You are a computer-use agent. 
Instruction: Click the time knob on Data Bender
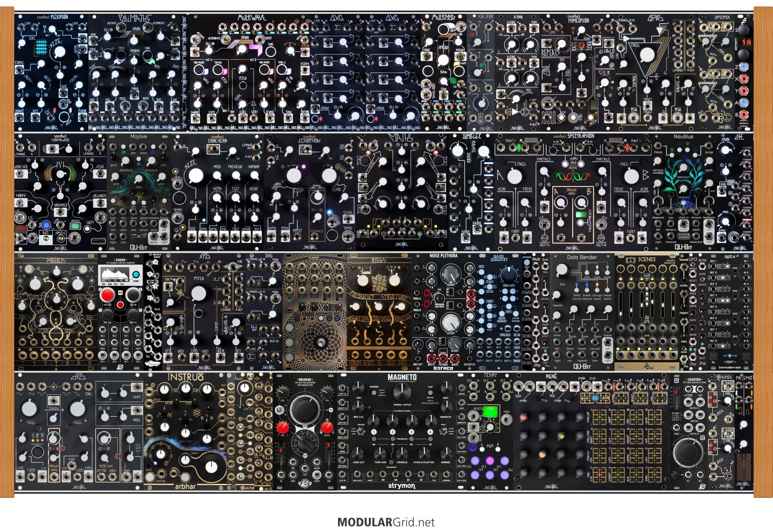(562, 271)
